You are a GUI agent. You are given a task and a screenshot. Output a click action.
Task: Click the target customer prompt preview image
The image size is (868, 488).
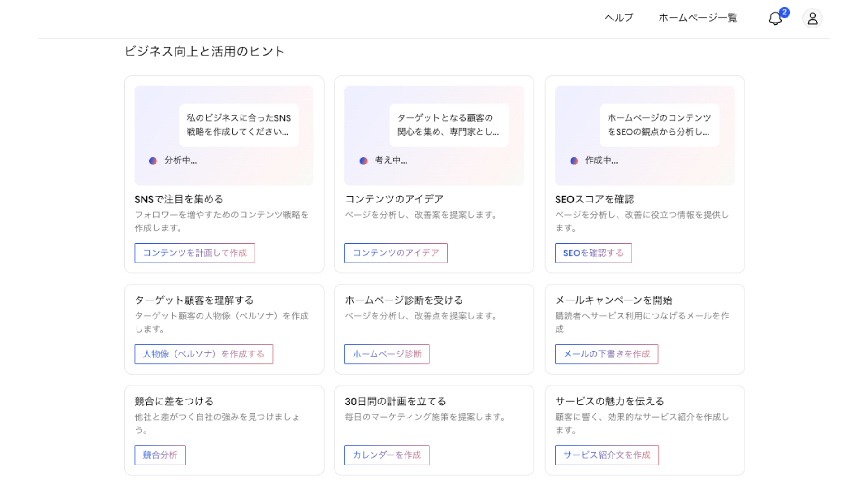coord(434,136)
